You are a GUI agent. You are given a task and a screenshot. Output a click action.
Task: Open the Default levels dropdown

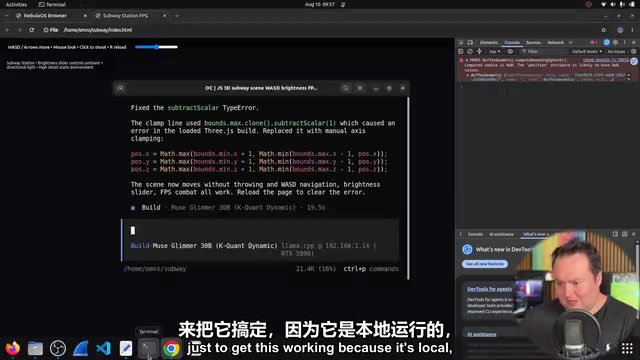point(587,51)
